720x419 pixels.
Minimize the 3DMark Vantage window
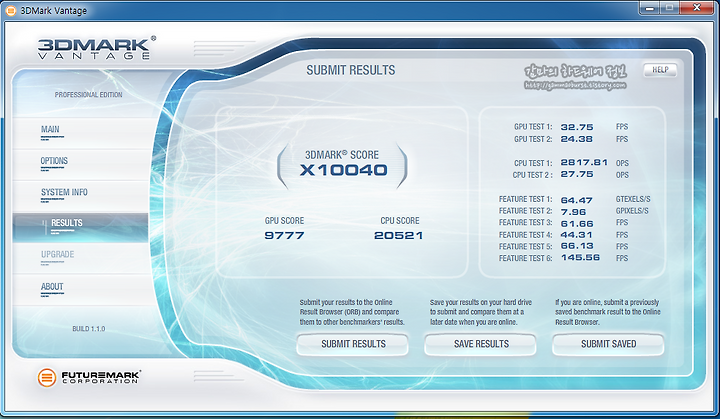(x=649, y=8)
